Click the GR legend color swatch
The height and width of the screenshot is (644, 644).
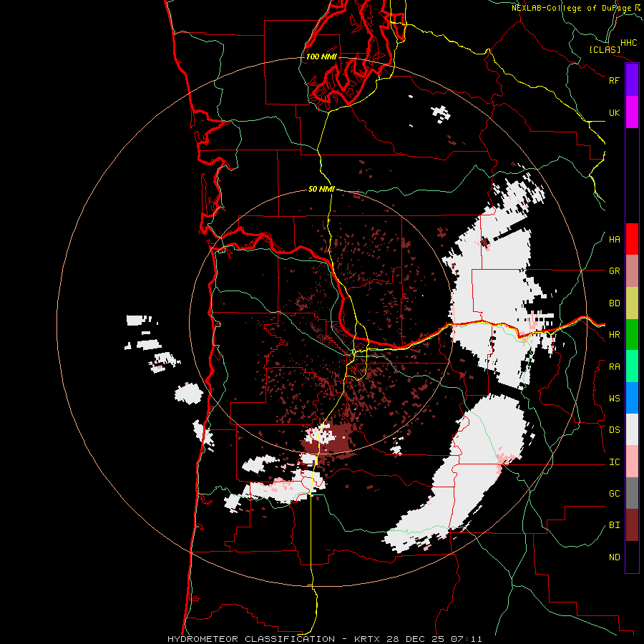pos(632,271)
